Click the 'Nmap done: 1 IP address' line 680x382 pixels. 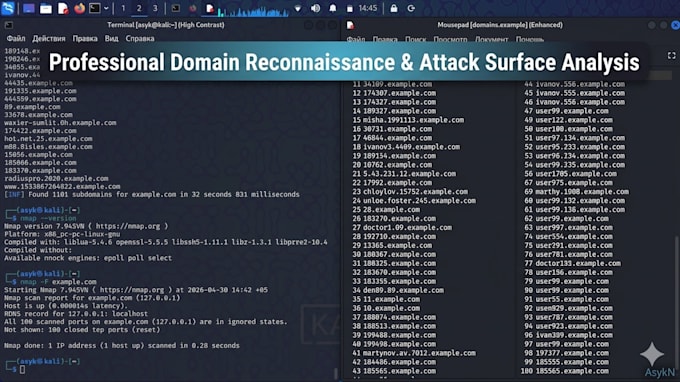click(122, 346)
